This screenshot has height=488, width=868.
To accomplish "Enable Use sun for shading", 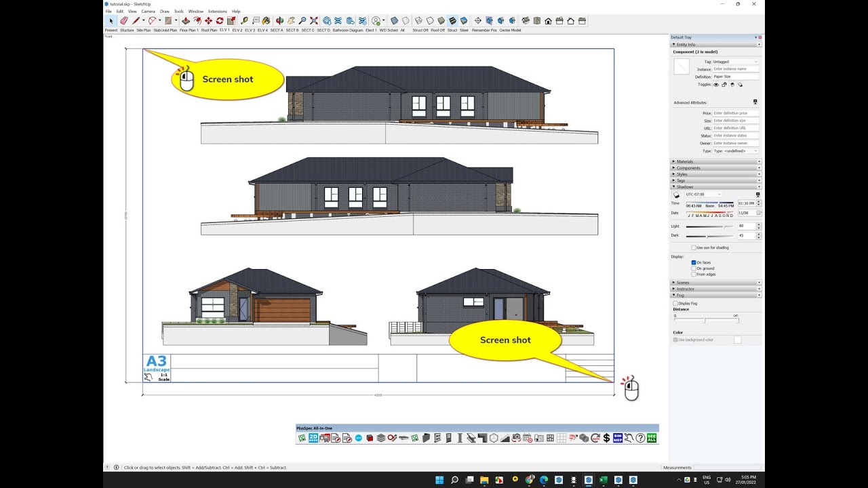I will 693,248.
